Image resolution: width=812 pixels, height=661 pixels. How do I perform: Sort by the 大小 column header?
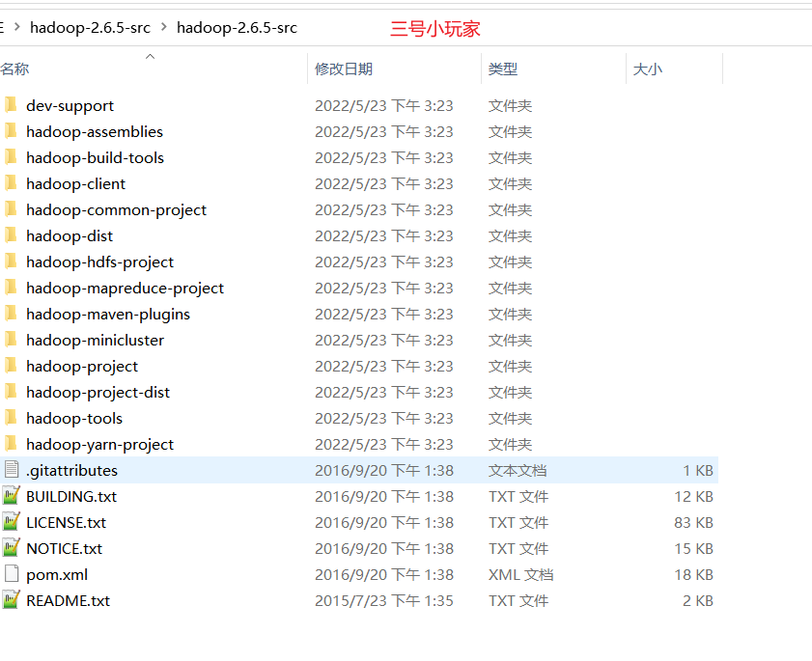[x=648, y=69]
